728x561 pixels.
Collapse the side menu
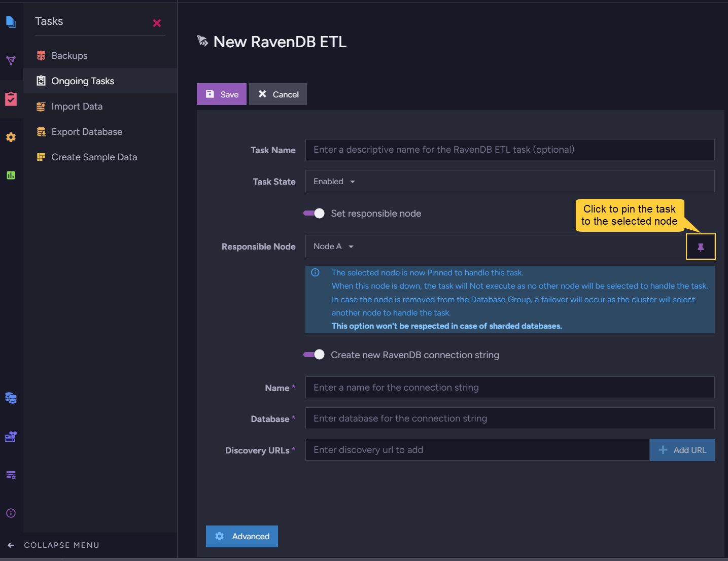[53, 545]
